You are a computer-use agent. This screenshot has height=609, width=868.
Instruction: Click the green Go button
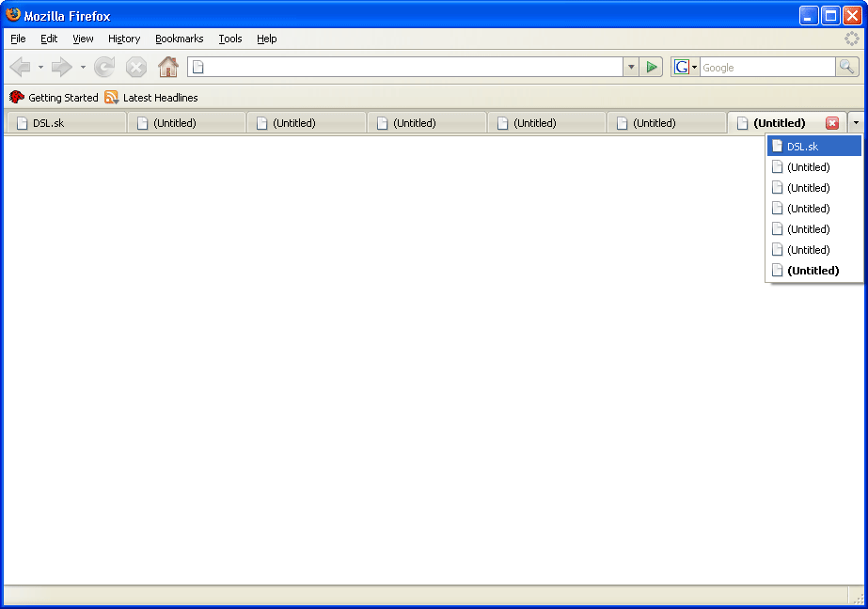coord(652,68)
